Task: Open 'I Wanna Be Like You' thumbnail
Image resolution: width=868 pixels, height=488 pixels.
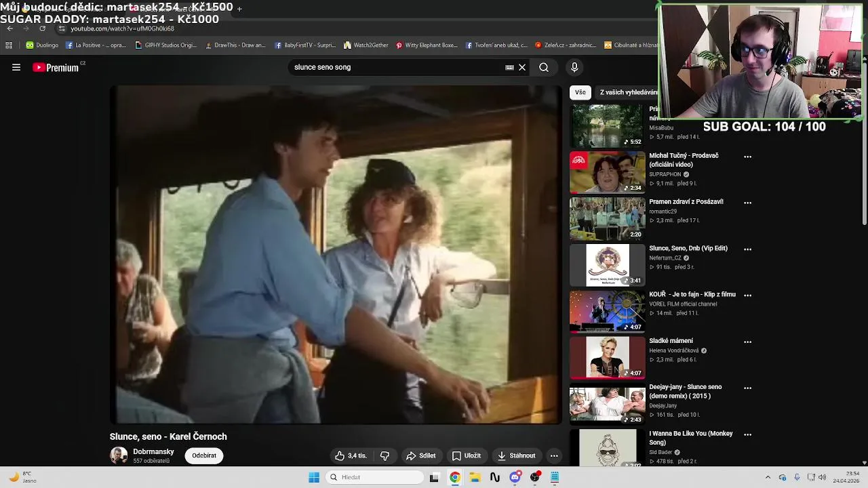Action: point(608,449)
